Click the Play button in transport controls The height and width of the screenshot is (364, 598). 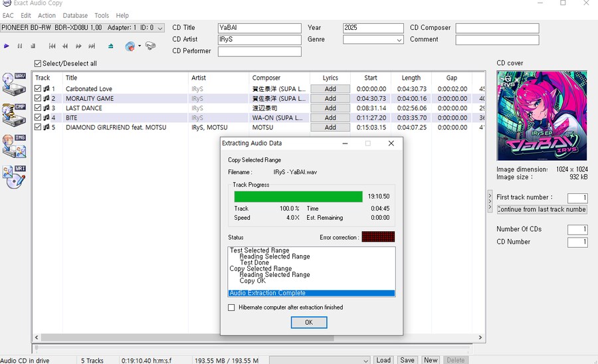7,46
